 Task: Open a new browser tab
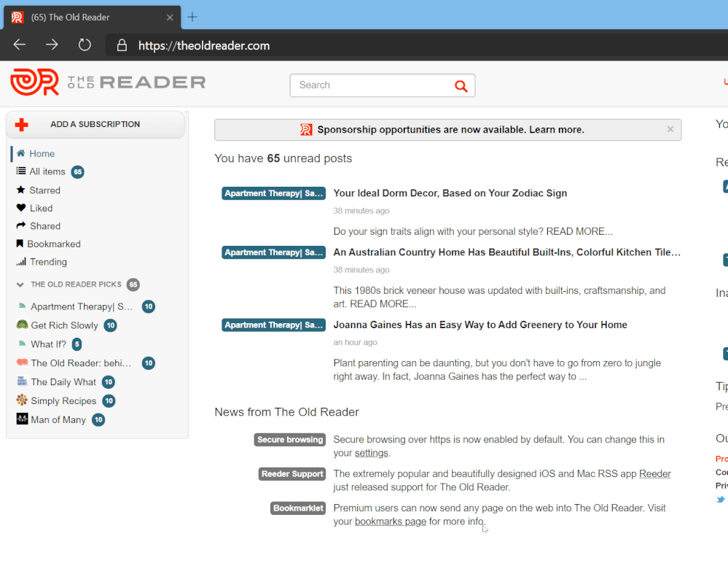click(x=192, y=18)
